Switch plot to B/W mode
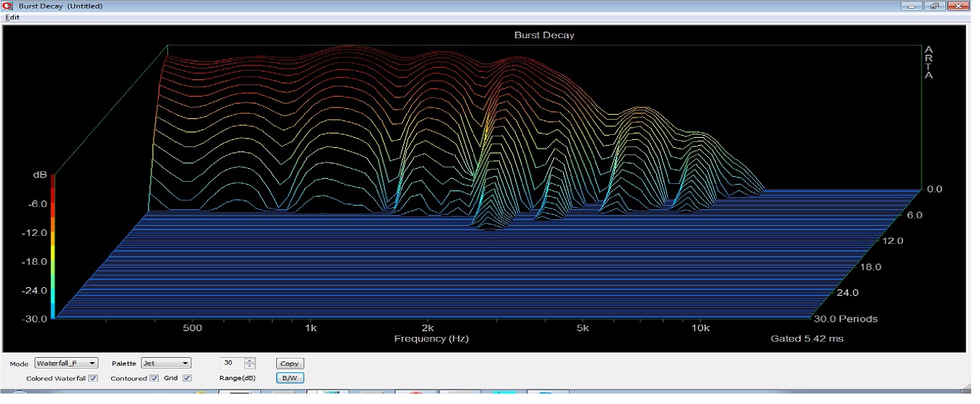The width and height of the screenshot is (980, 404). pos(289,378)
